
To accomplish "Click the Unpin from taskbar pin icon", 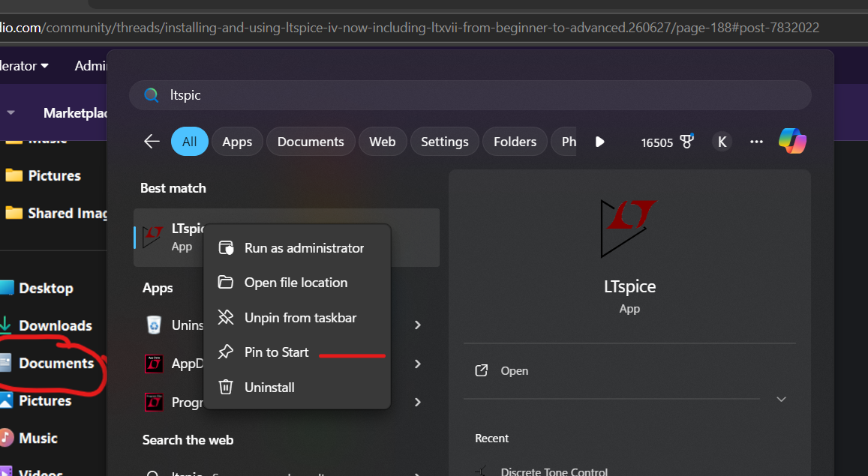I will (225, 317).
